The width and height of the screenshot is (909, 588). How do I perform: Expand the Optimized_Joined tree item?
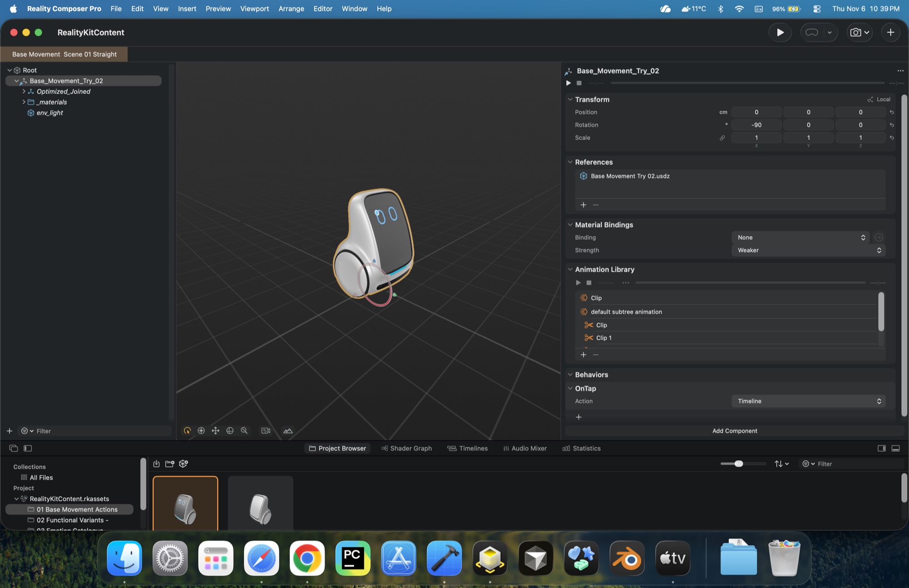(24, 91)
